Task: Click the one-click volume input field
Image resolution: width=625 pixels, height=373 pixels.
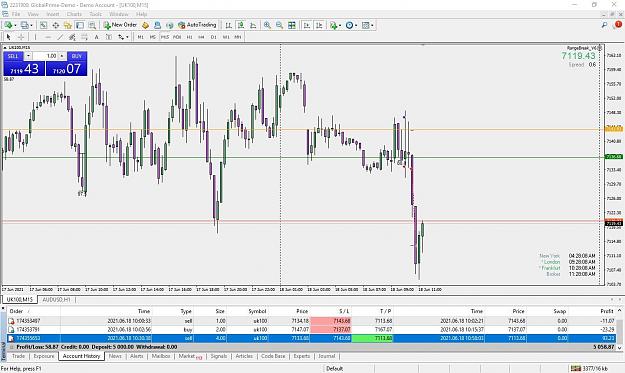Action: point(45,56)
